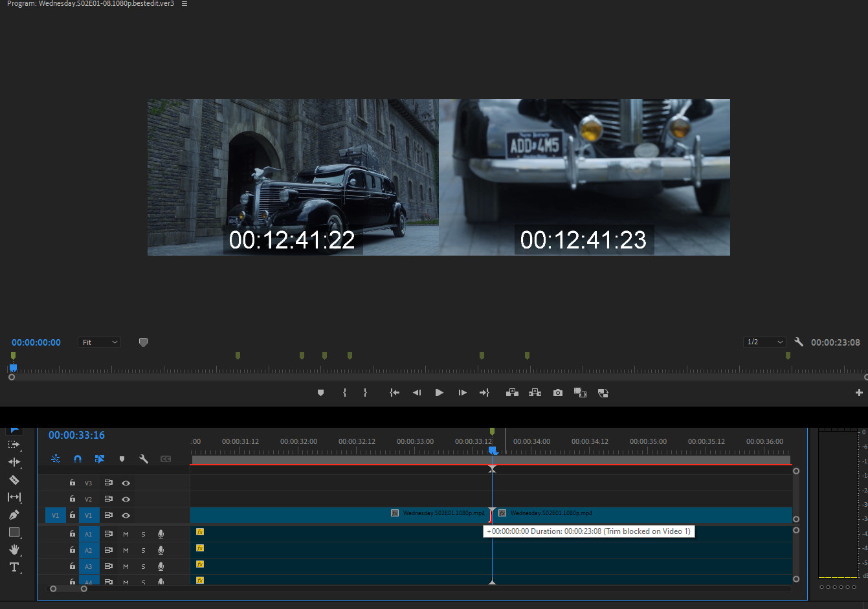Select the Pen tool
This screenshot has width=868, height=609.
pos(14,515)
